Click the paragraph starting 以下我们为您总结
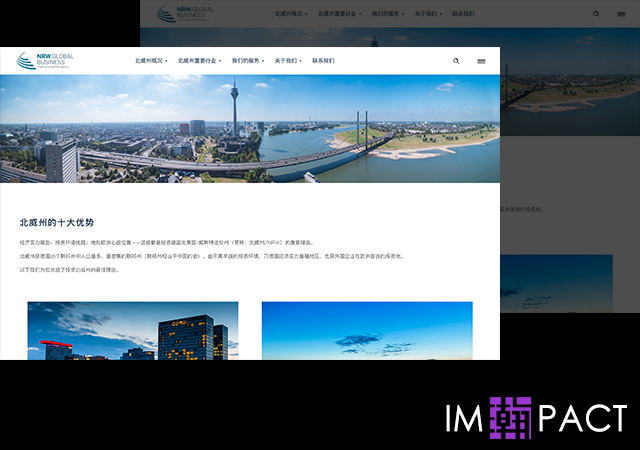The height and width of the screenshot is (450, 640). (70, 270)
